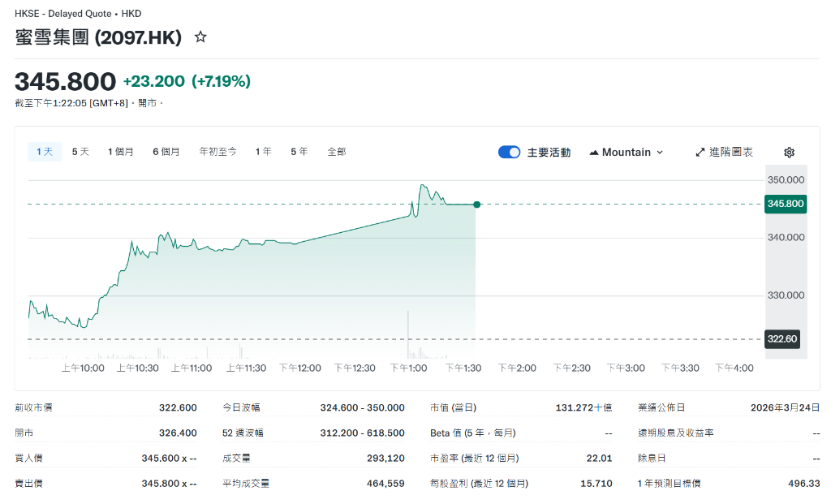This screenshot has height=504, width=831.
Task: Select 年初至今 year-to-date range
Action: 218,152
